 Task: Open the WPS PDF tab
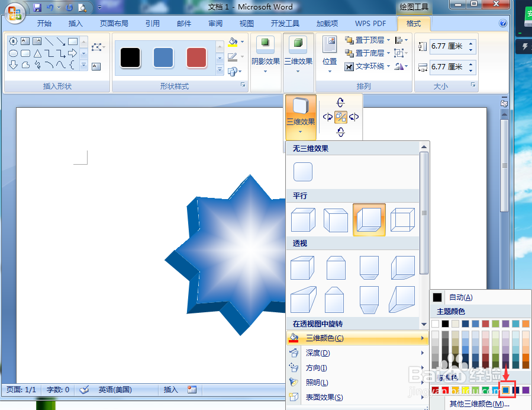(370, 24)
